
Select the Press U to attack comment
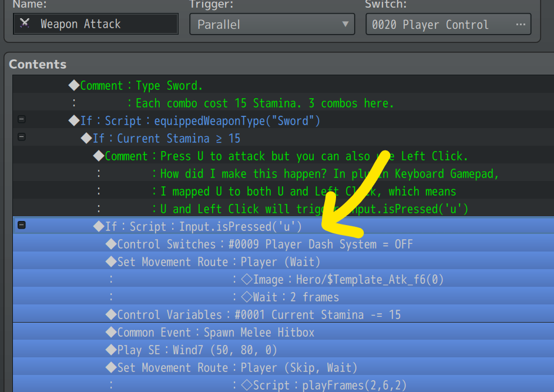click(283, 156)
